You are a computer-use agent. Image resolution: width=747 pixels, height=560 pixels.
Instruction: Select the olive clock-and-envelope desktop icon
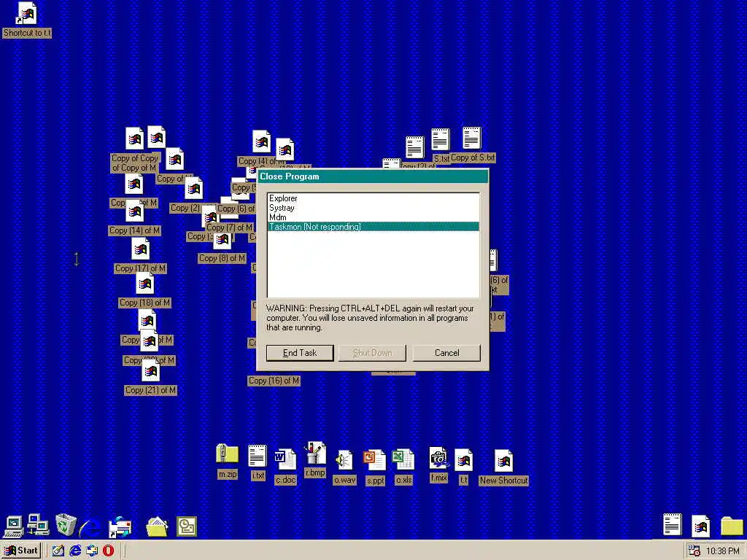click(186, 526)
